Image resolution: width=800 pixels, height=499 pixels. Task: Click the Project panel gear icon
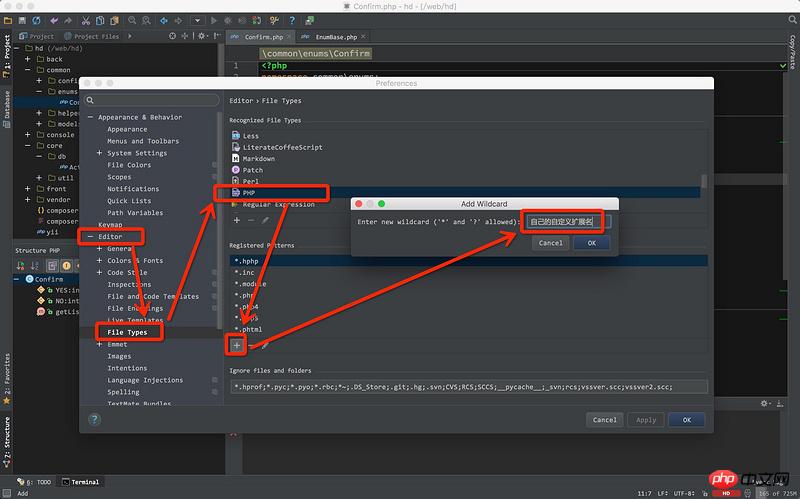[x=202, y=36]
